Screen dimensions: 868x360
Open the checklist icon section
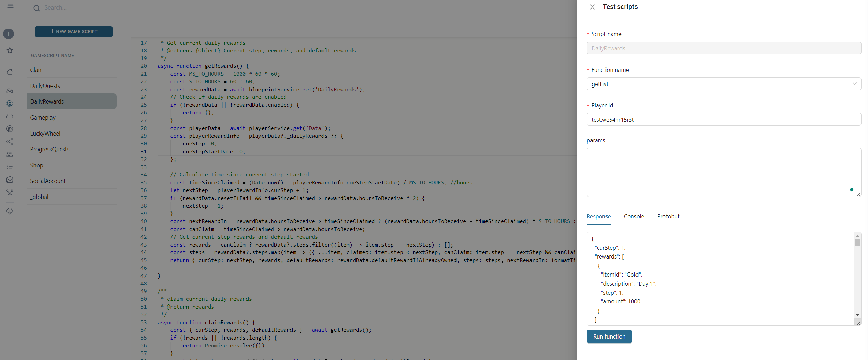[10, 167]
